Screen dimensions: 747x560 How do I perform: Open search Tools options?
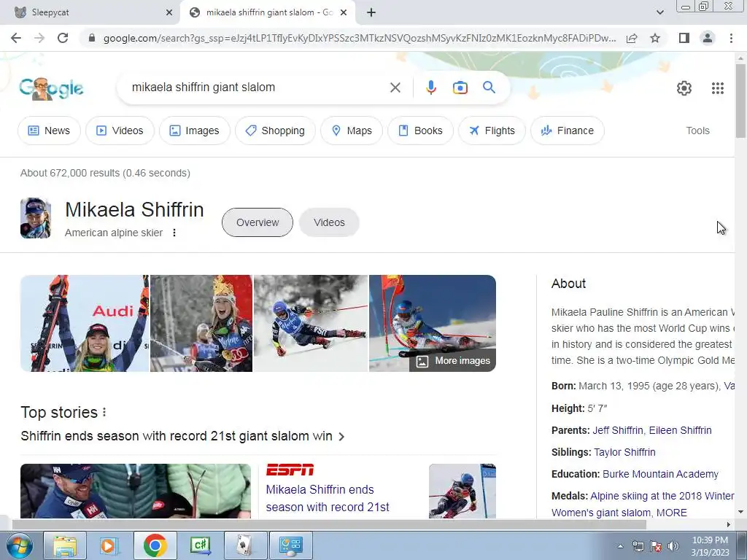pos(697,131)
